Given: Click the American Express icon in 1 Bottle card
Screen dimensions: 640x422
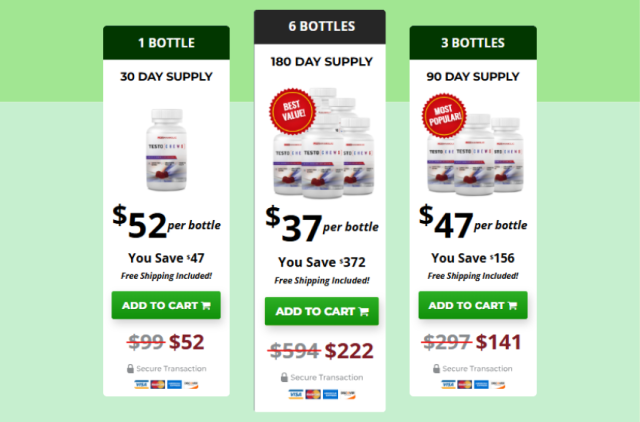Looking at the screenshot, I should (x=175, y=384).
